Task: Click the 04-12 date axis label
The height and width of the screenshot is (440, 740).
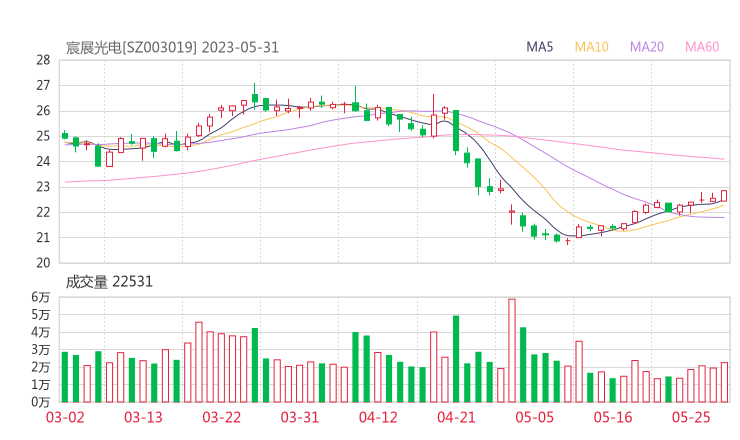Action: [x=378, y=417]
